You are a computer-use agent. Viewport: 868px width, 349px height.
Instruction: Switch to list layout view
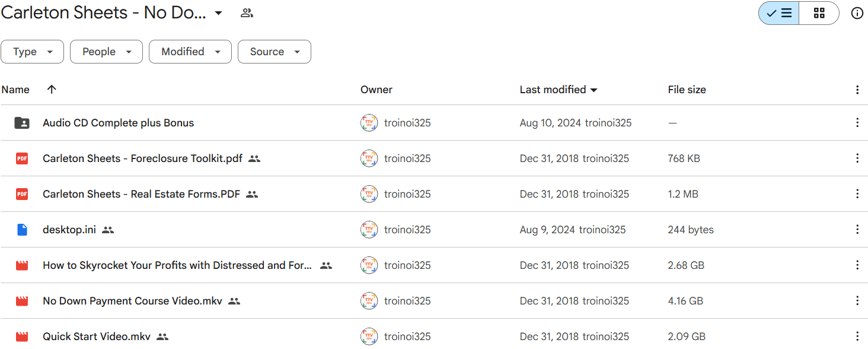click(779, 13)
